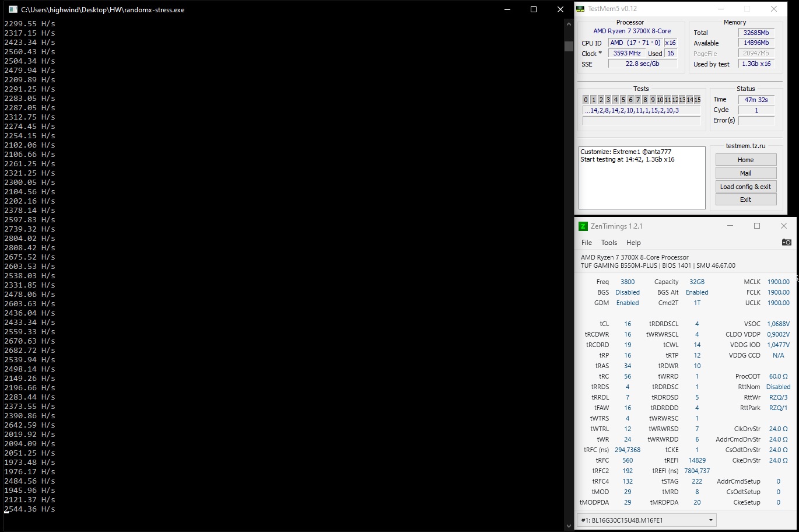Viewport: 799px width, 532px height.
Task: Click the FCLK value 1900.00
Action: pos(779,292)
